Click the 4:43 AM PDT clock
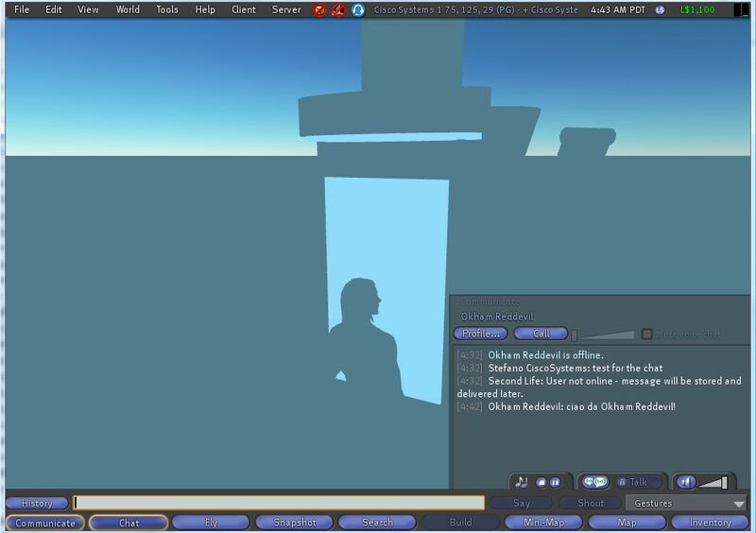Viewport: 756px width, 533px height. [x=618, y=9]
